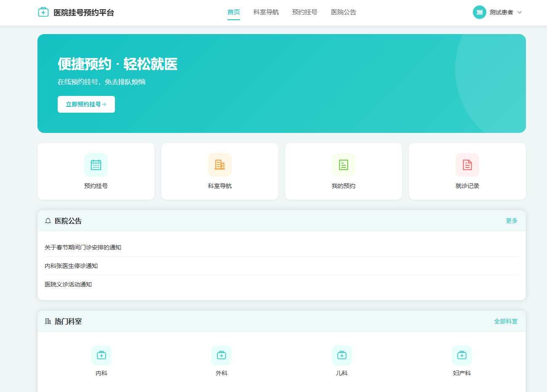Open the 内科张医生停诊通知 announcement
Viewport: 547px width, 392px height.
tap(71, 266)
